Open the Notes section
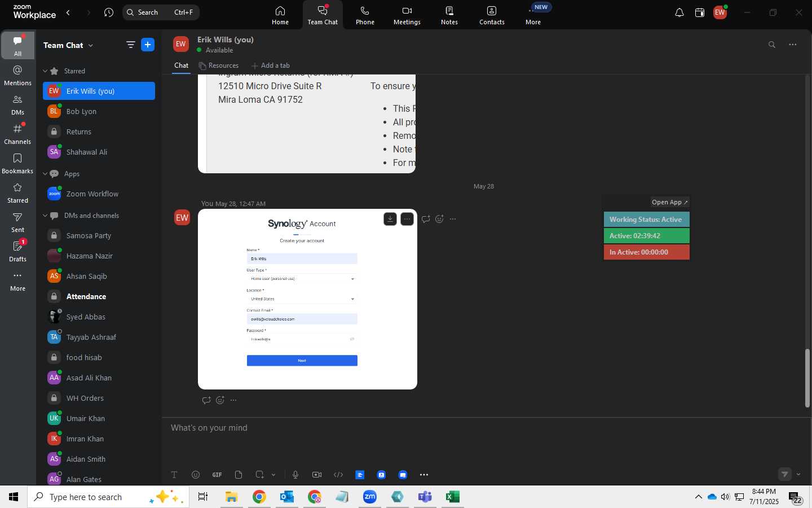 click(449, 15)
